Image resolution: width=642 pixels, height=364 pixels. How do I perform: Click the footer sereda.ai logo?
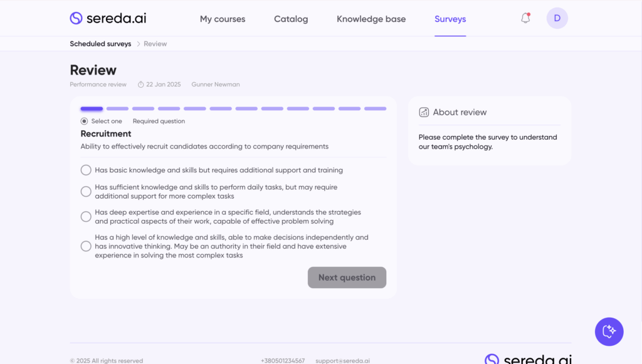click(x=528, y=359)
